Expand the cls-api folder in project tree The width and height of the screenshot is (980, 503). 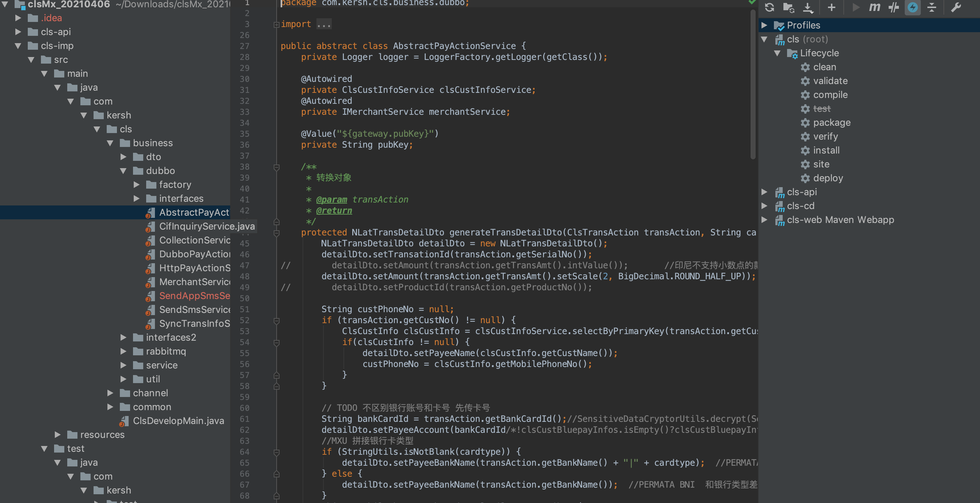click(18, 32)
